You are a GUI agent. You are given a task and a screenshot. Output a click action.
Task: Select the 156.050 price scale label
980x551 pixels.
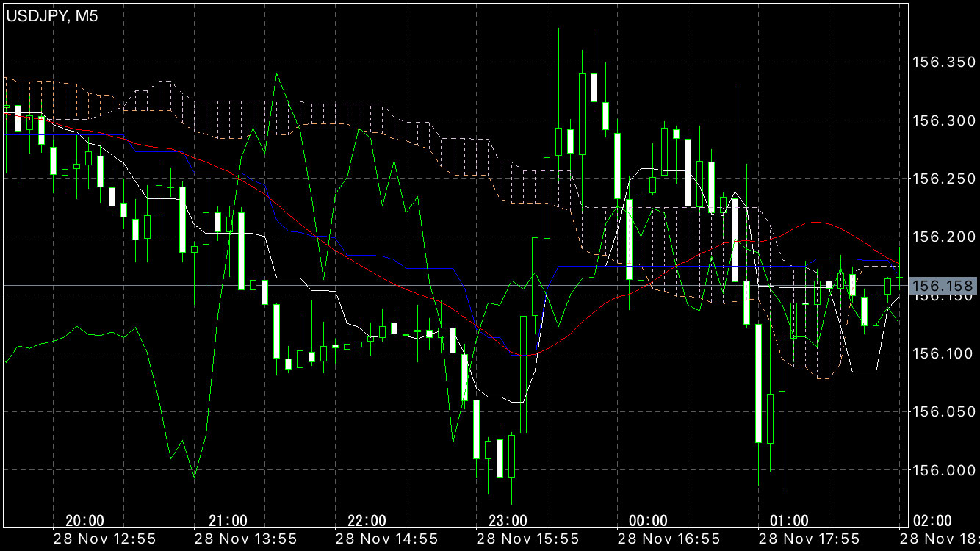click(942, 411)
